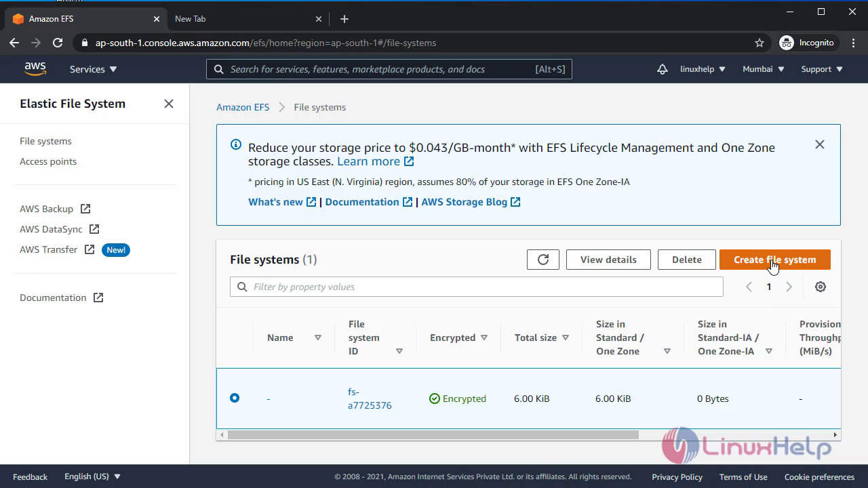Open Cookie preferences footer link
868x488 pixels.
pos(819,476)
